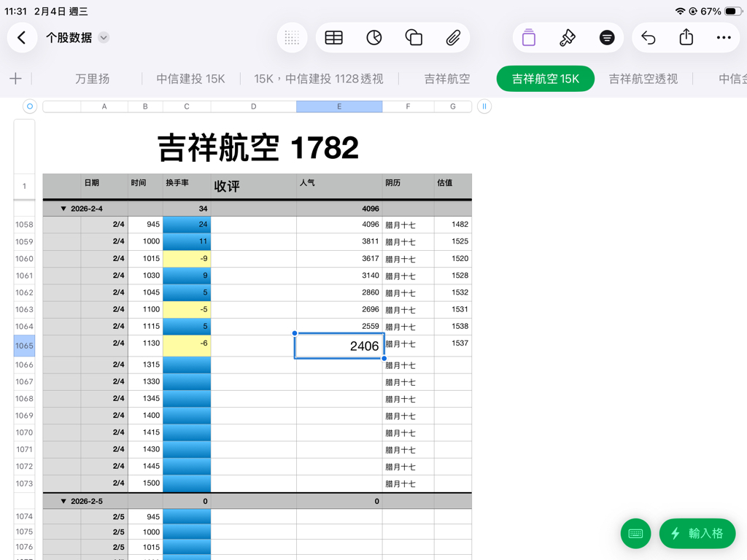Select the selected cell with value 2406
The height and width of the screenshot is (560, 747).
point(339,346)
